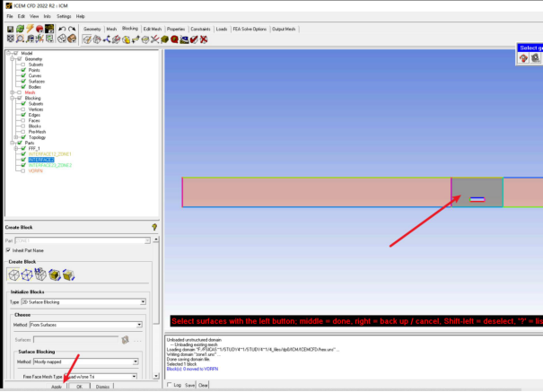
Task: Click the Save Project icon
Action: coord(10,29)
